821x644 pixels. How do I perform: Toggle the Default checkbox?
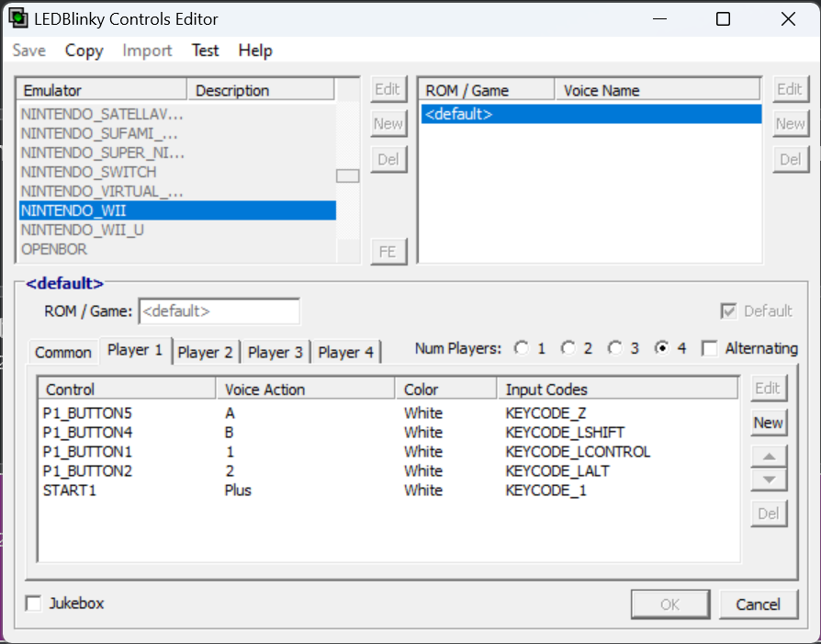pos(728,311)
